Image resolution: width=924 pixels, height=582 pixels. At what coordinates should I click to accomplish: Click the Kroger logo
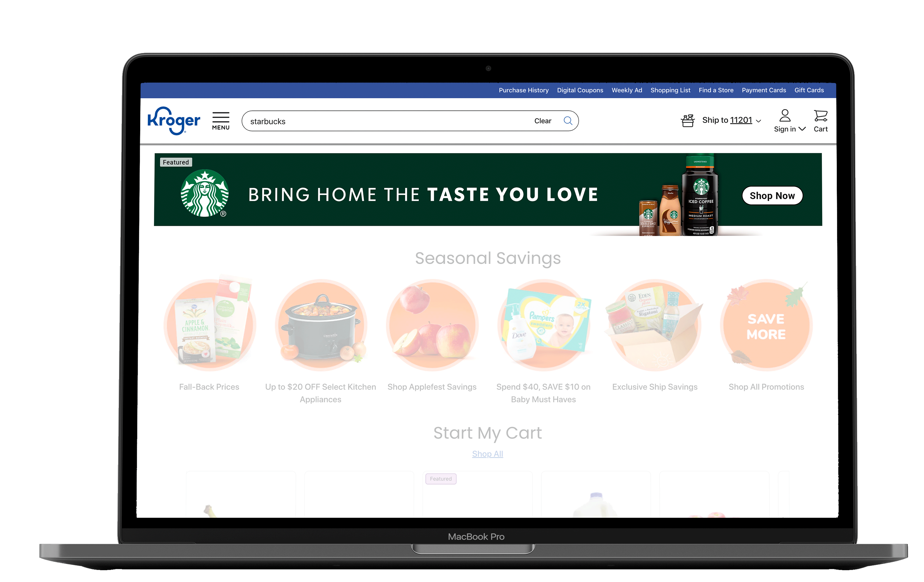(x=174, y=121)
